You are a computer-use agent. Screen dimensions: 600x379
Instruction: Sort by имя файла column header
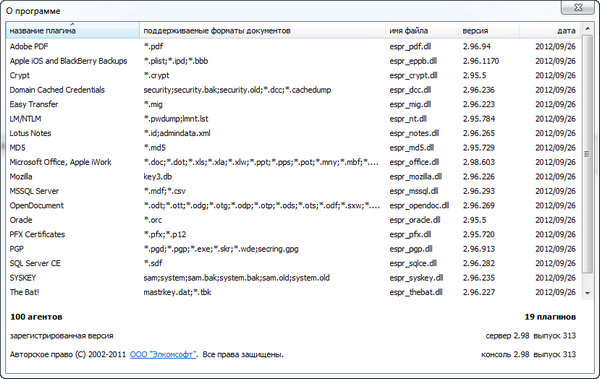pyautogui.click(x=422, y=31)
